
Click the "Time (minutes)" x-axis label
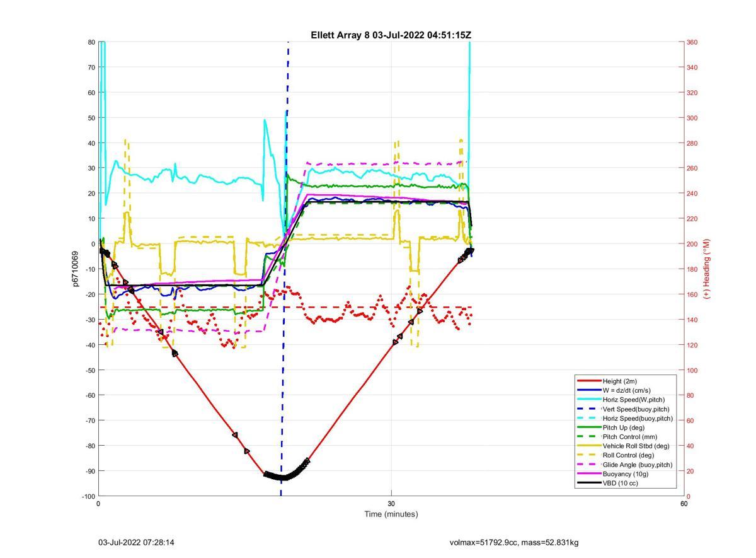[391, 514]
